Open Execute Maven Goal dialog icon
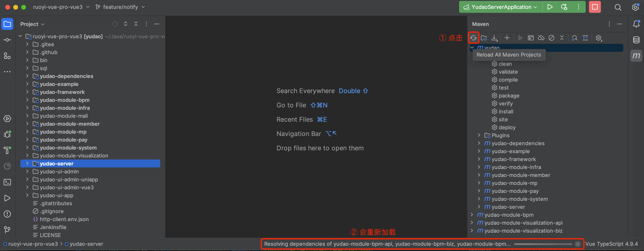The image size is (644, 251). click(530, 38)
